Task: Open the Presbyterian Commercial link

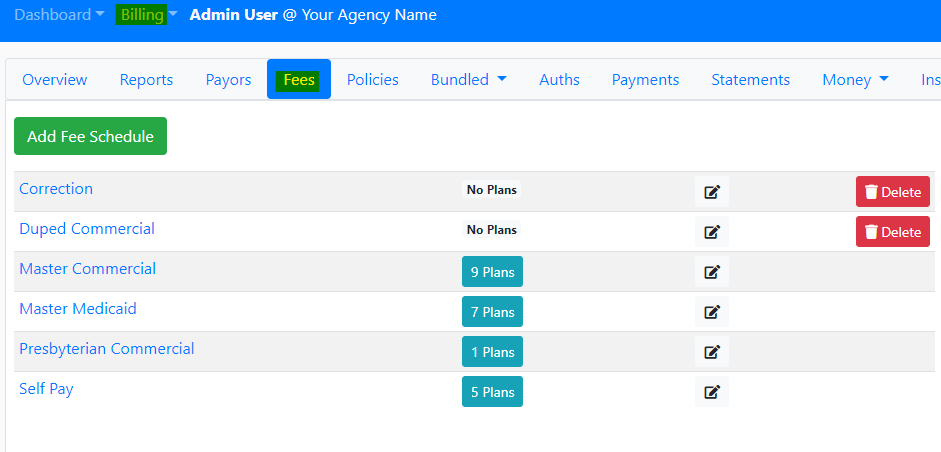Action: coord(107,349)
